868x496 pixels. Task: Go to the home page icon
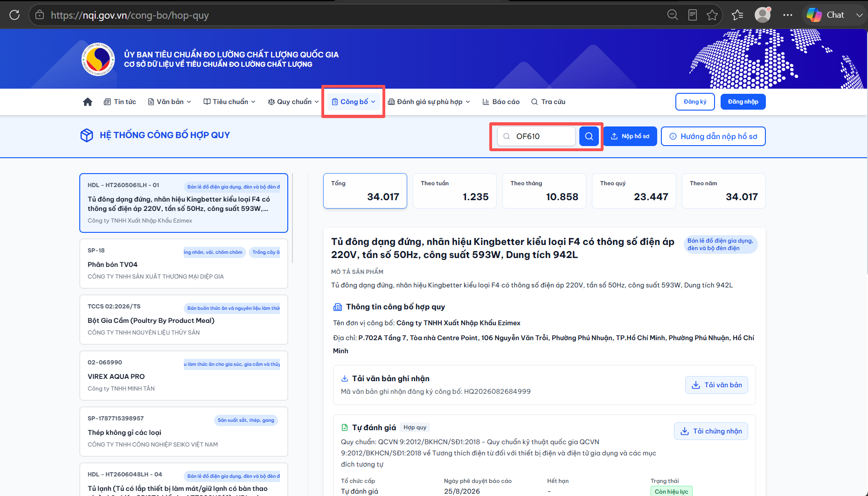point(88,102)
